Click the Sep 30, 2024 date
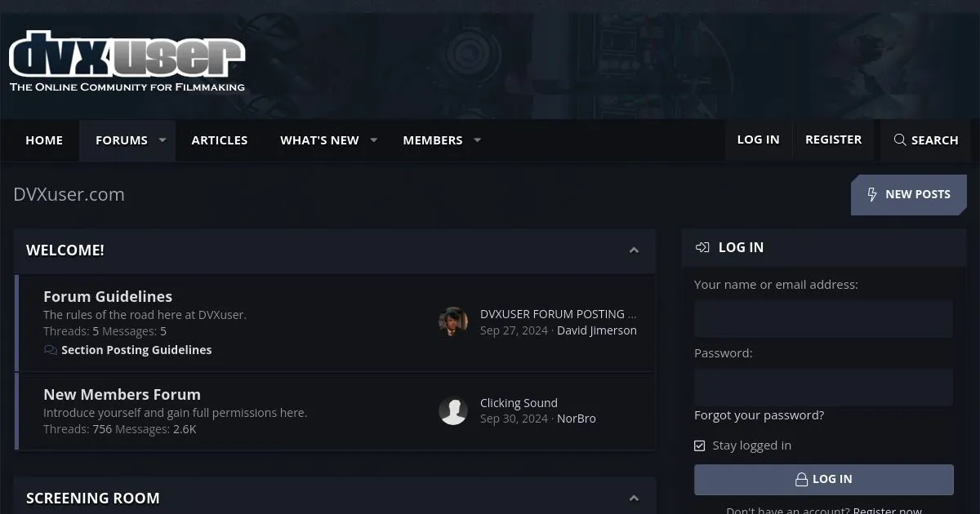 point(514,419)
